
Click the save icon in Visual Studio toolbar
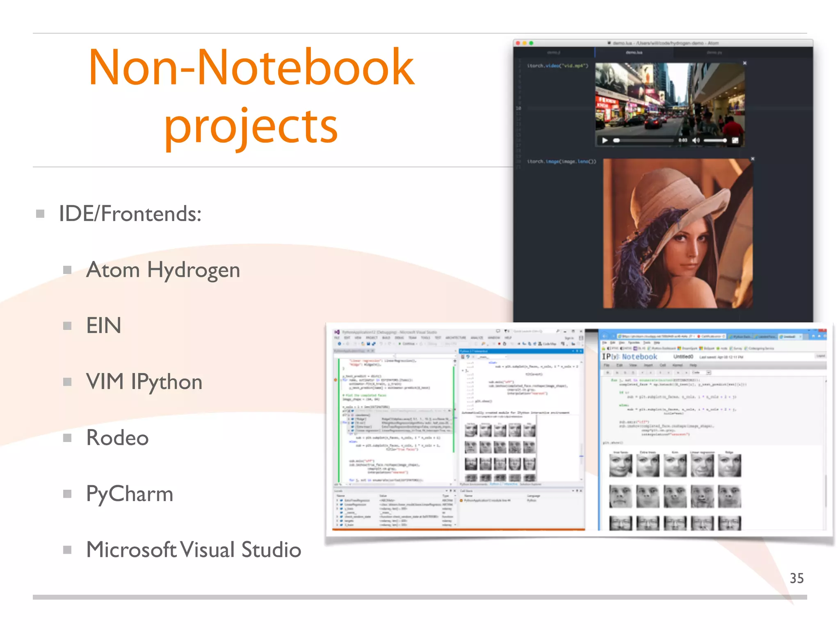pos(368,344)
